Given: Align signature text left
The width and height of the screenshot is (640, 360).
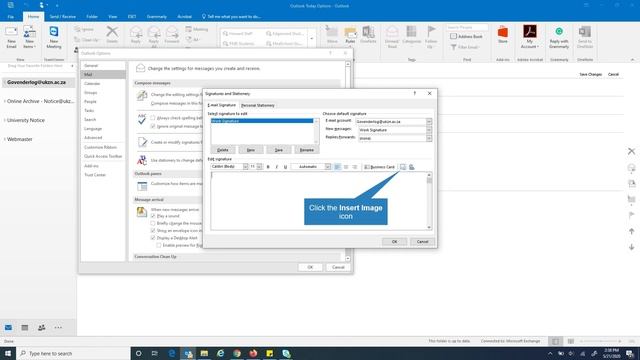Looking at the screenshot, I should pyautogui.click(x=337, y=167).
